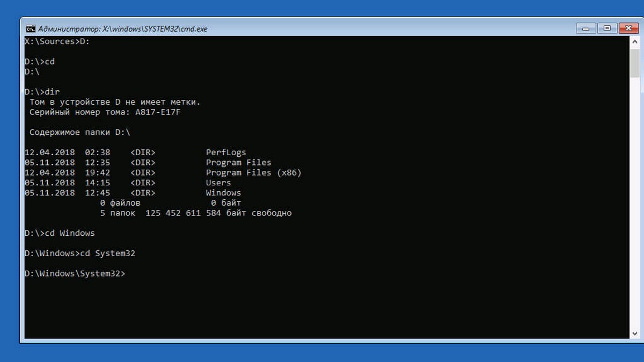This screenshot has height=362, width=644.
Task: Click the 'Program Files (x86)' directory name
Action: coord(254,172)
